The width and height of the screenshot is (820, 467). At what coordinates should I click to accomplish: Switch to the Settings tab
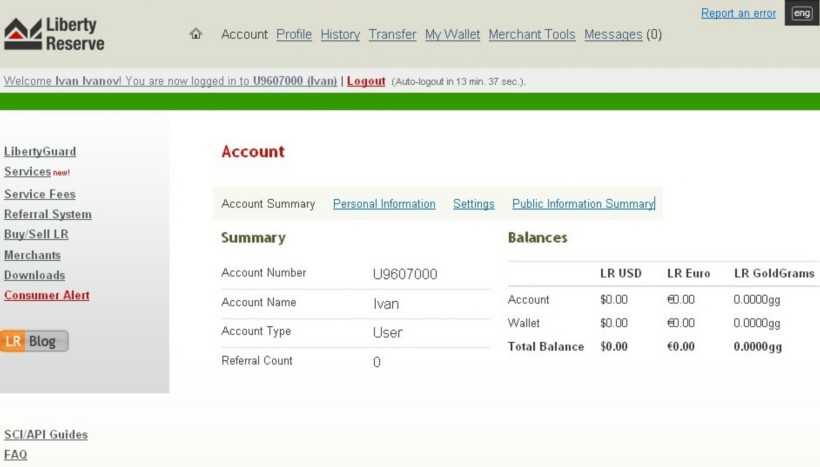(x=474, y=204)
